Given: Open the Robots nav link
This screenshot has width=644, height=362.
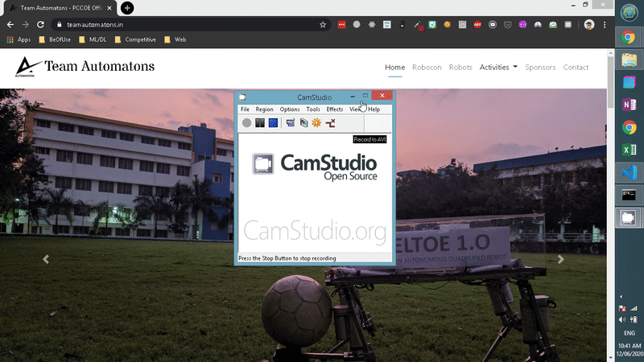Looking at the screenshot, I should 460,68.
